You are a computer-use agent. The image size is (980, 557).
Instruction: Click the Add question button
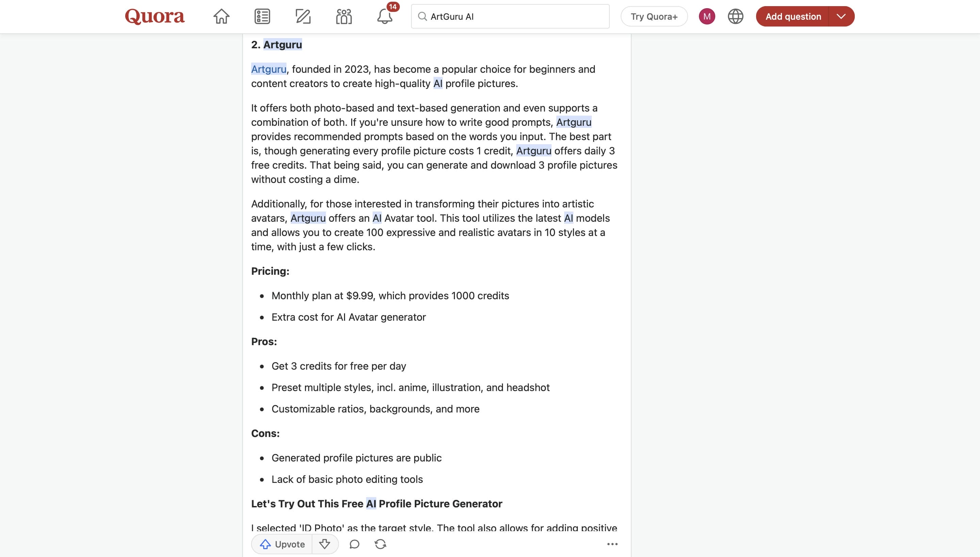click(793, 16)
